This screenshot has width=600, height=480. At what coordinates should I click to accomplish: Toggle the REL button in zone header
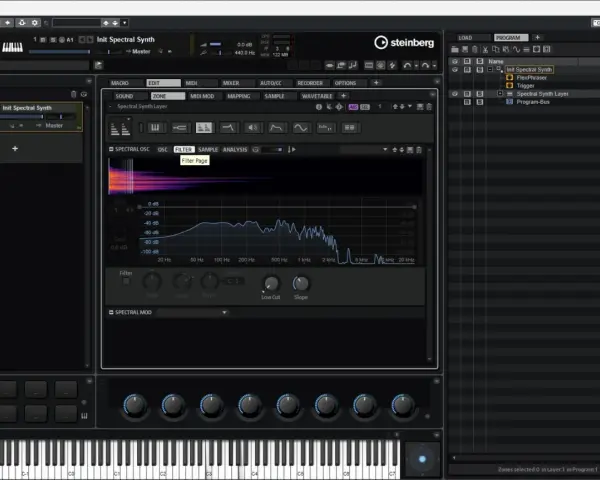point(365,107)
